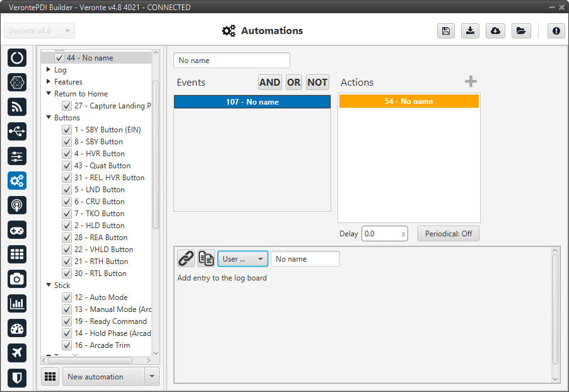The width and height of the screenshot is (569, 392).
Task: Click the exclamation alert icon
Action: (x=556, y=31)
